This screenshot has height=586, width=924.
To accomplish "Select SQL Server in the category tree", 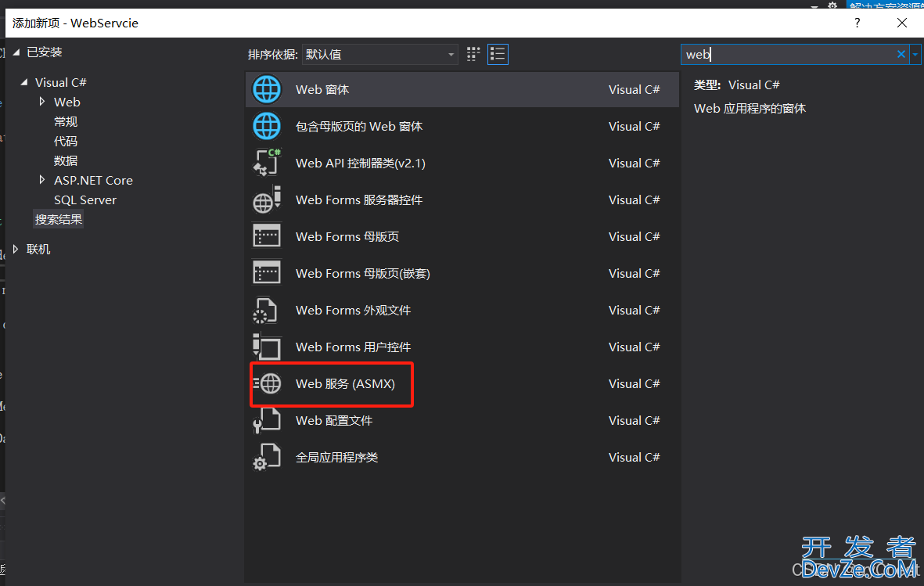I will coord(84,200).
